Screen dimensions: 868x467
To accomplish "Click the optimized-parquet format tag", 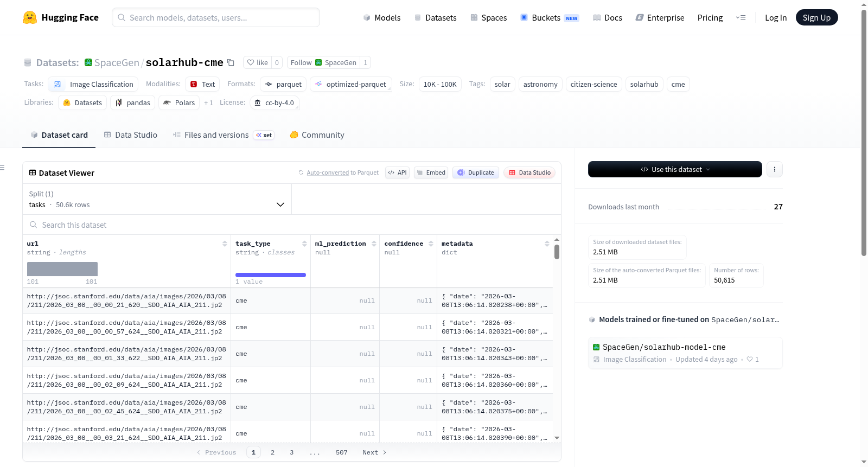I will [350, 84].
